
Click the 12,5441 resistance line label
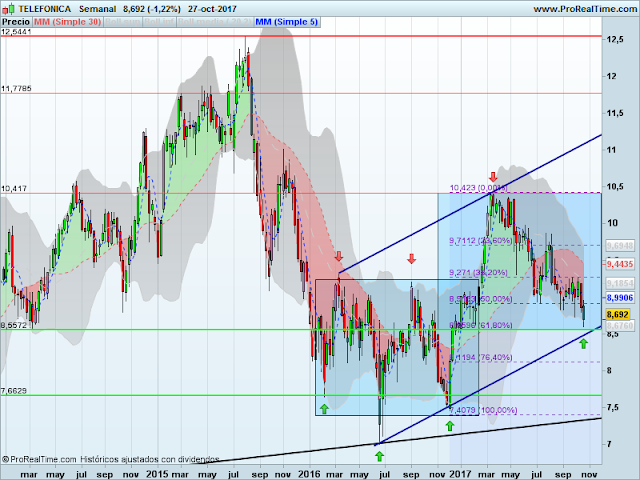(x=16, y=31)
